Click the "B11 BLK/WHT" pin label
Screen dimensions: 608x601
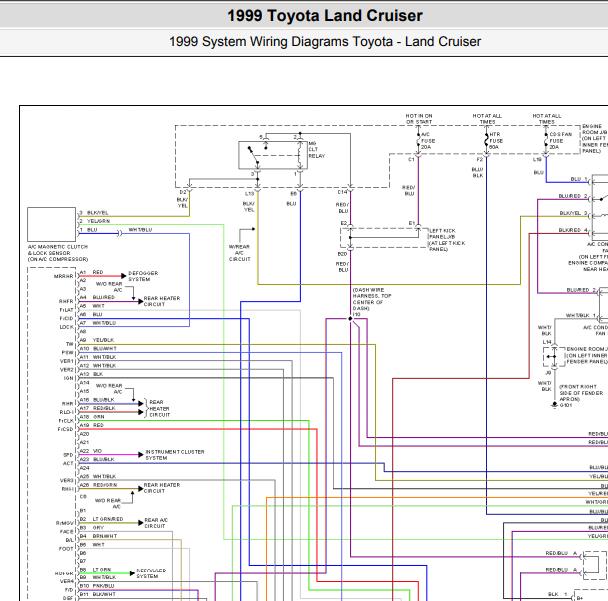[98, 594]
